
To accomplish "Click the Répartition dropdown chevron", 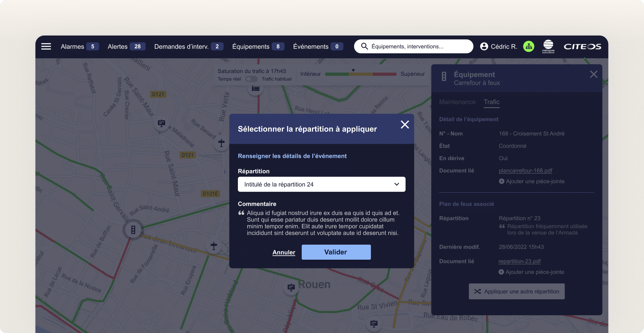I will [x=397, y=184].
